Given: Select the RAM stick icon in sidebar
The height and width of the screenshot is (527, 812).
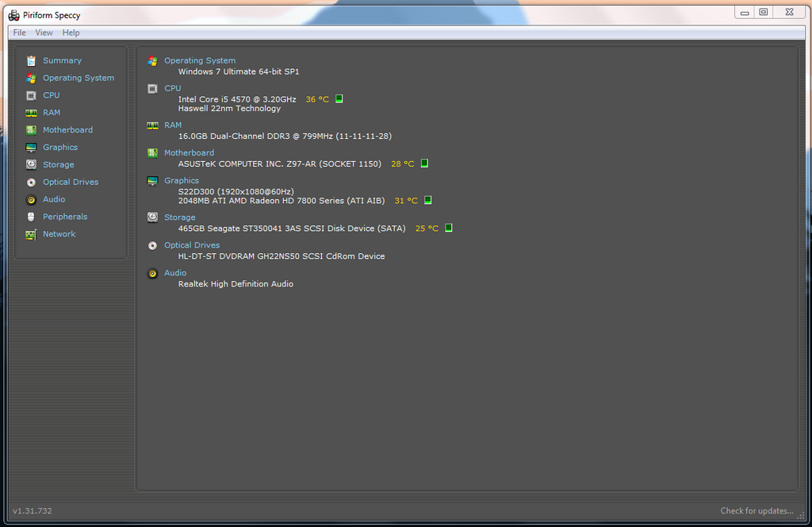Looking at the screenshot, I should 31,113.
